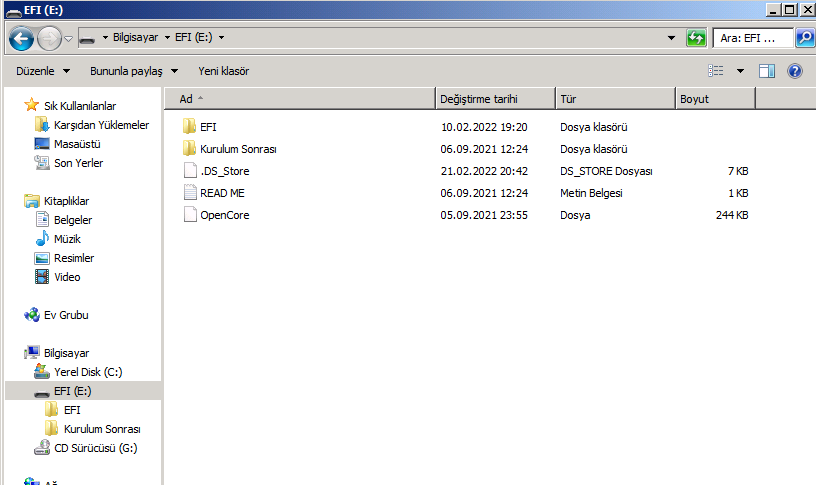Open the Bilgisayar breadcrumb dropdown arrow
Screen dimensions: 816x485
pyautogui.click(x=167, y=37)
